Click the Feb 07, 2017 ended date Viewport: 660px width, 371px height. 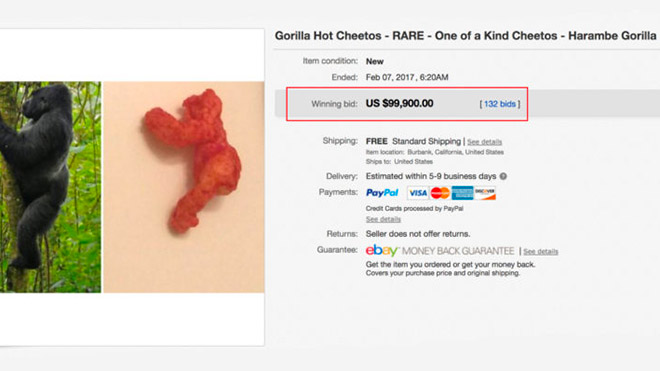coord(407,77)
